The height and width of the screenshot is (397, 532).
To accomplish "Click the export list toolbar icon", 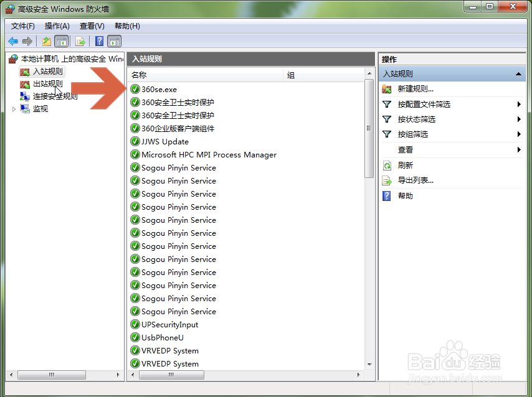I will 80,41.
